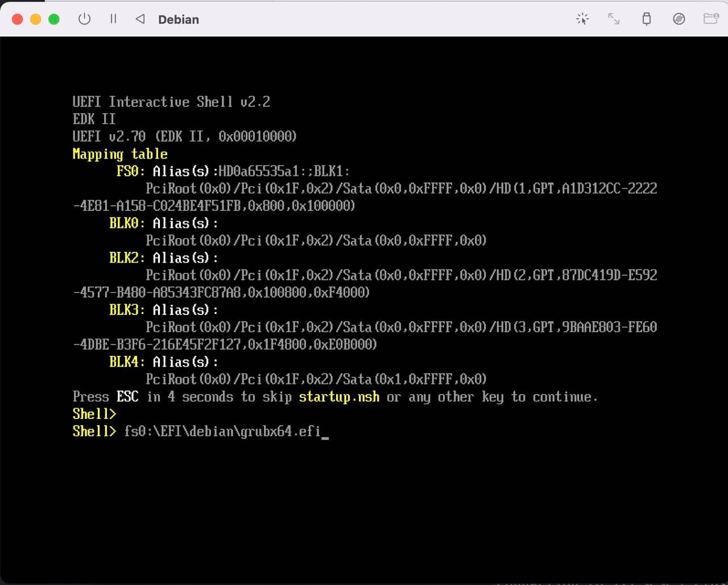
Task: Minimize the Debian window with yellow button
Action: 35,19
